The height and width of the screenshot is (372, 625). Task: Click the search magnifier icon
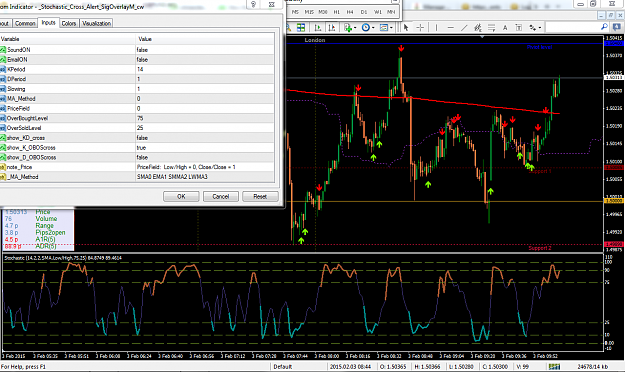click(604, 27)
